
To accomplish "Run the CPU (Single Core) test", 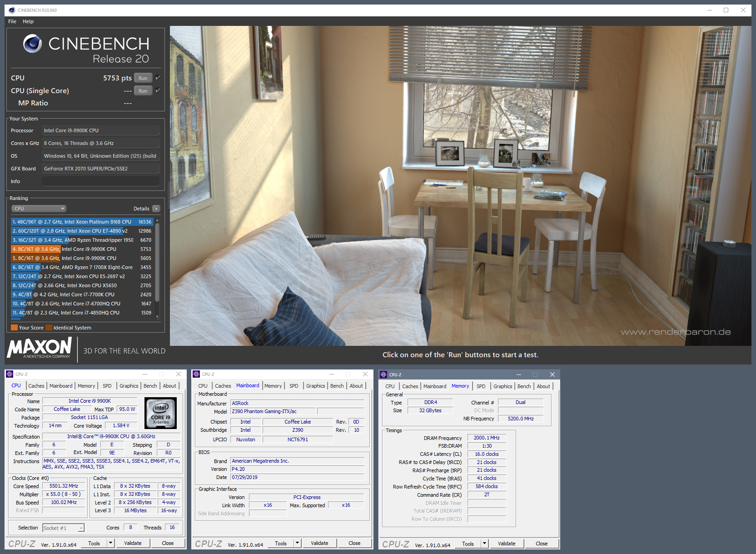I will click(x=143, y=91).
